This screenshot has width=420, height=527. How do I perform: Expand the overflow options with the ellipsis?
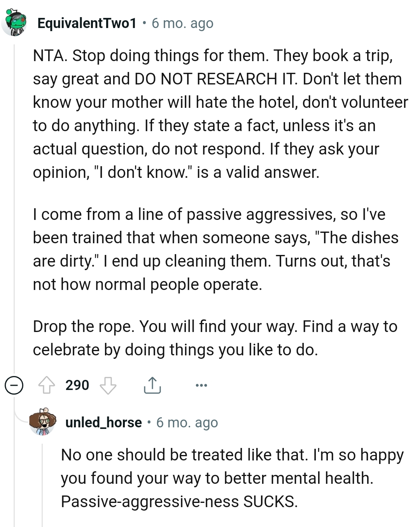click(200, 385)
